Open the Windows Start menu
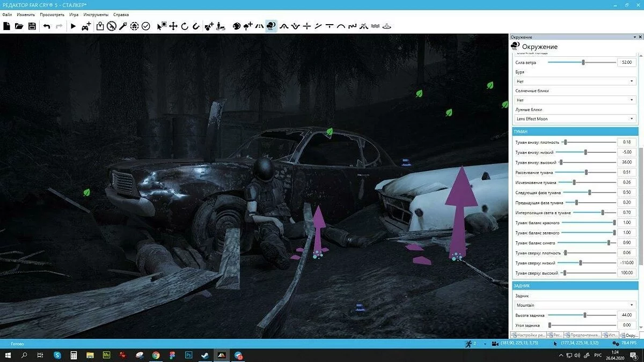Viewport: 644px width, 362px height. coord(8,355)
